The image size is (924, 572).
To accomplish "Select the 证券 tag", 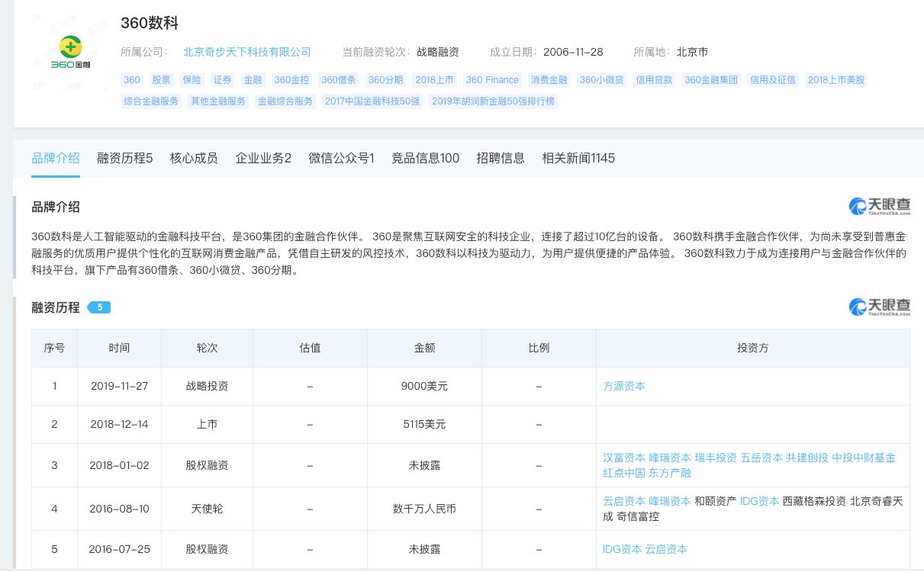I will coord(222,79).
